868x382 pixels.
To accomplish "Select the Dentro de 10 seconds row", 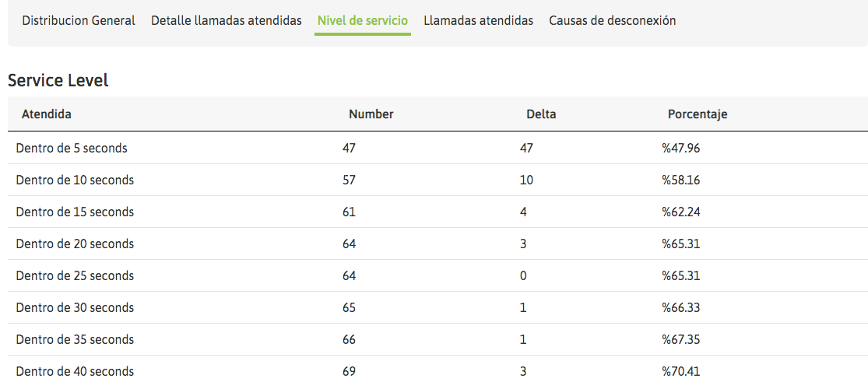I will pyautogui.click(x=75, y=180).
